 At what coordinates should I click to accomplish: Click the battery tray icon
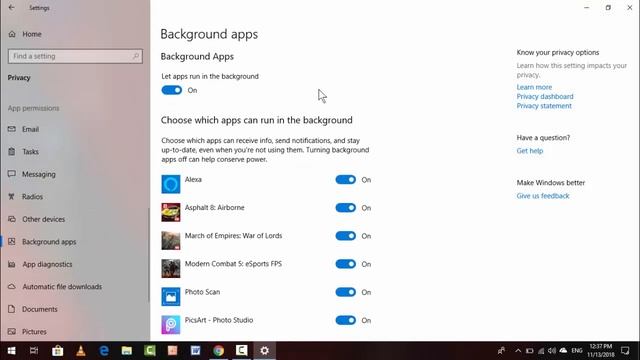(529, 351)
